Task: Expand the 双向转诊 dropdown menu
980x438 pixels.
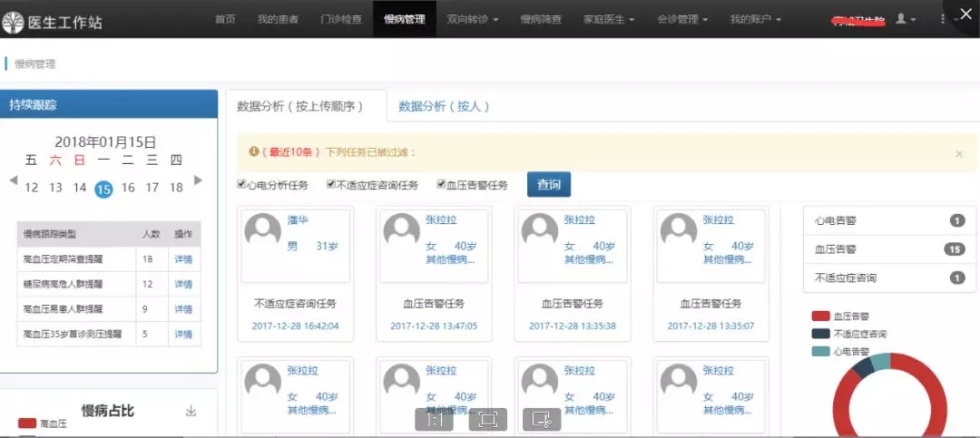Action: pos(473,19)
